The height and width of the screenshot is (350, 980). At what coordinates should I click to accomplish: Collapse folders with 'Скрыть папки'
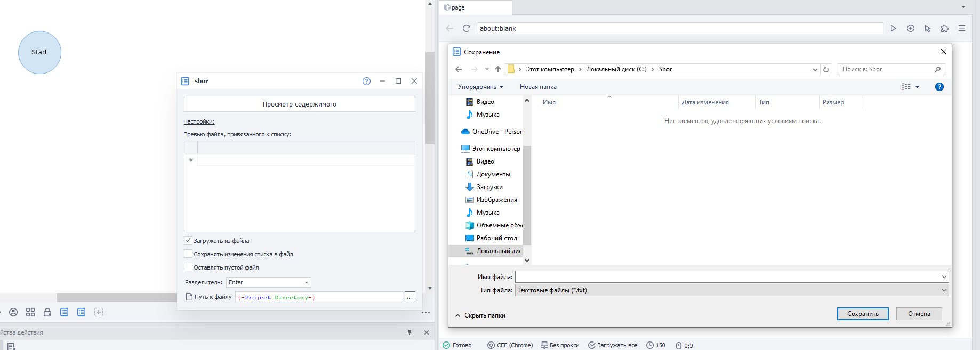[x=480, y=315]
